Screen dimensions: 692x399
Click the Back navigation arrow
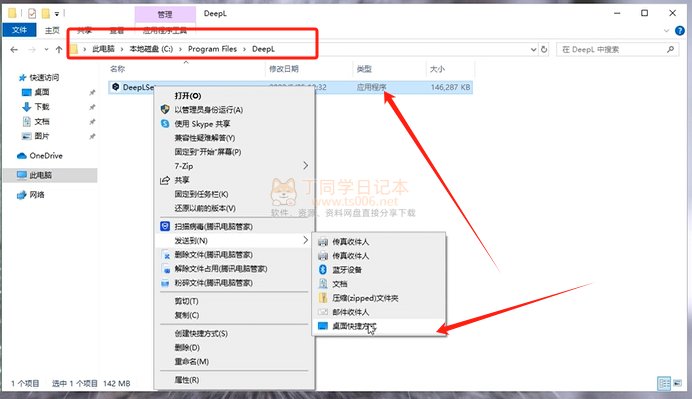tap(14, 49)
